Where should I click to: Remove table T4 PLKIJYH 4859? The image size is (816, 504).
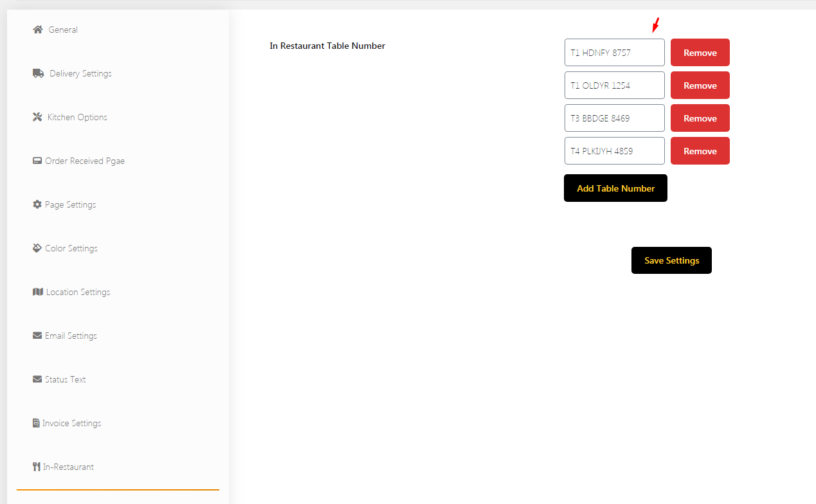700,151
